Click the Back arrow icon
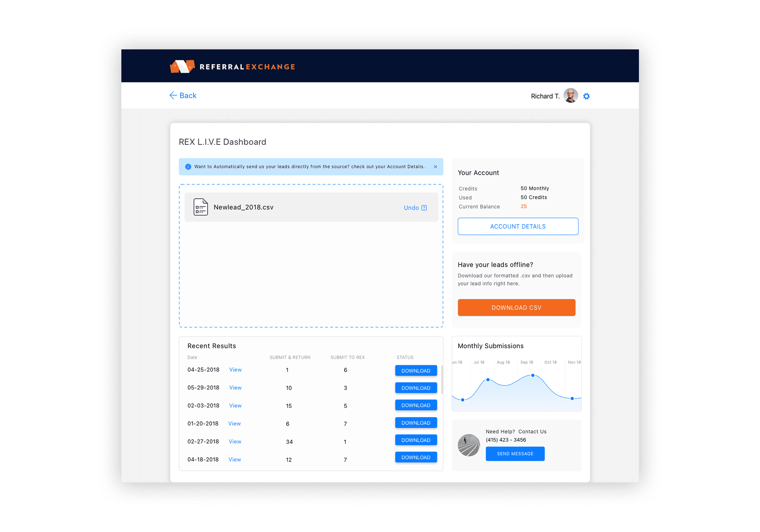The height and width of the screenshot is (532, 760). coord(173,96)
